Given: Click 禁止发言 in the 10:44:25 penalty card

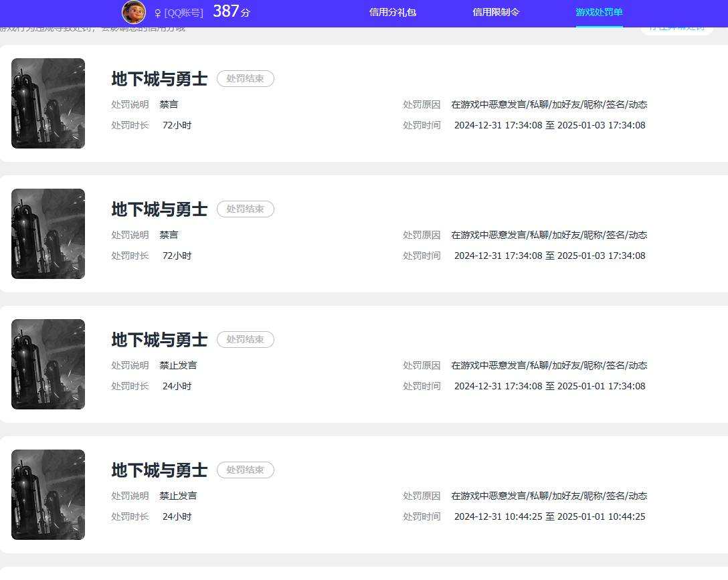Looking at the screenshot, I should [178, 496].
